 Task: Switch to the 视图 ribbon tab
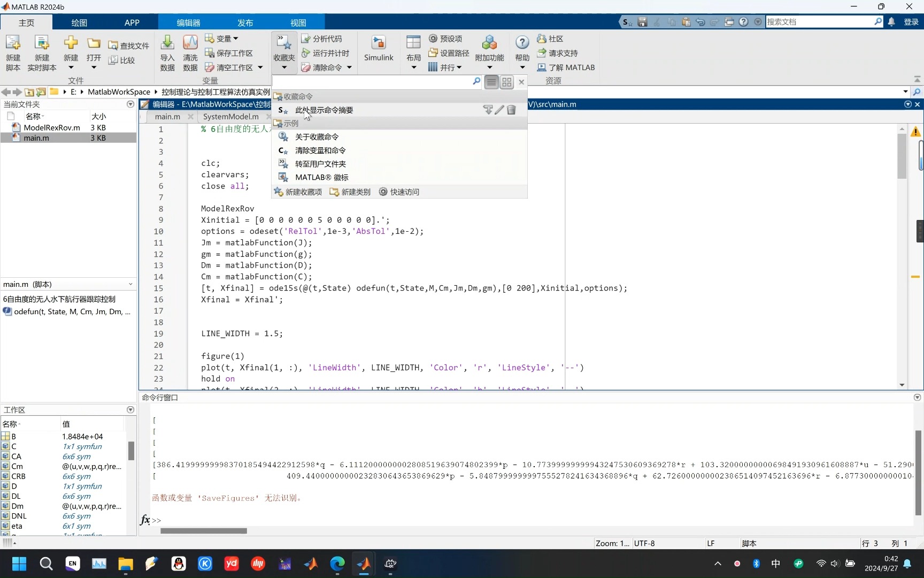click(x=298, y=22)
